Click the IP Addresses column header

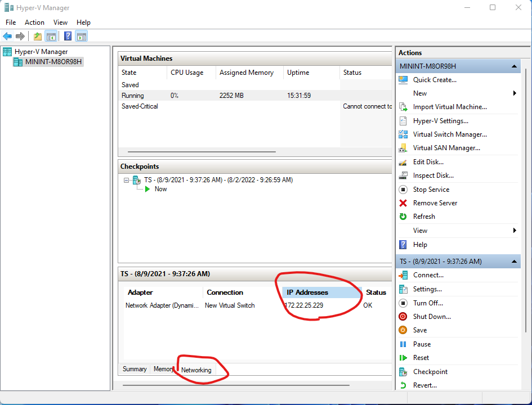(321, 292)
